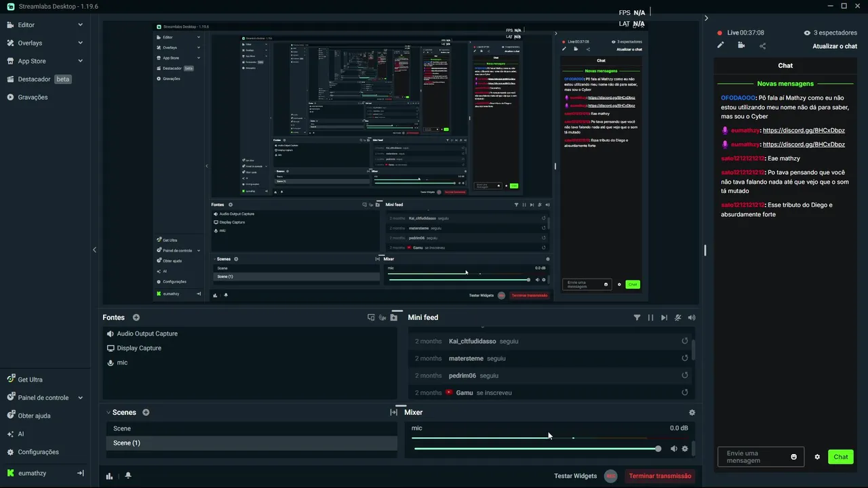Screen dimensions: 868x488
Task: Switch to the scene named Scene
Action: [x=252, y=428]
